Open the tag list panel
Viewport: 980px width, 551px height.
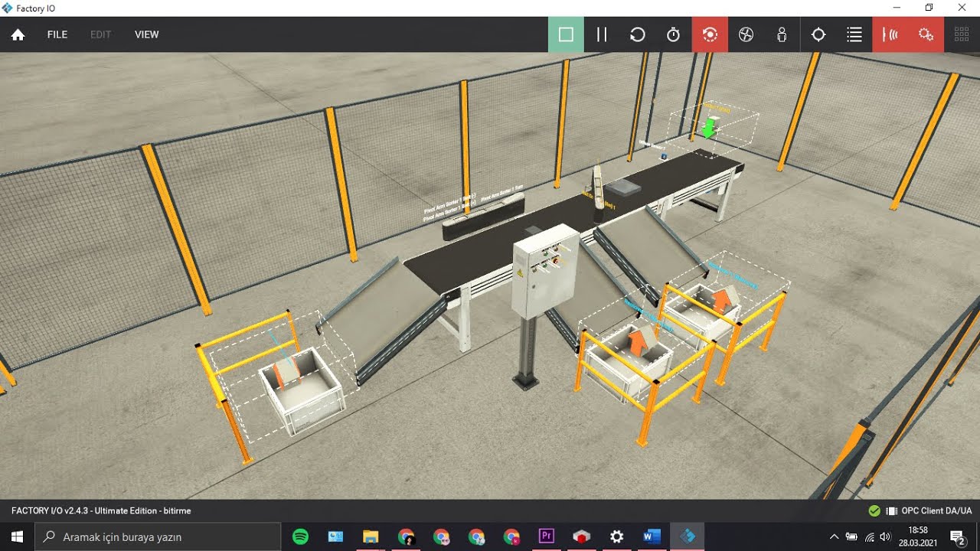pyautogui.click(x=854, y=34)
